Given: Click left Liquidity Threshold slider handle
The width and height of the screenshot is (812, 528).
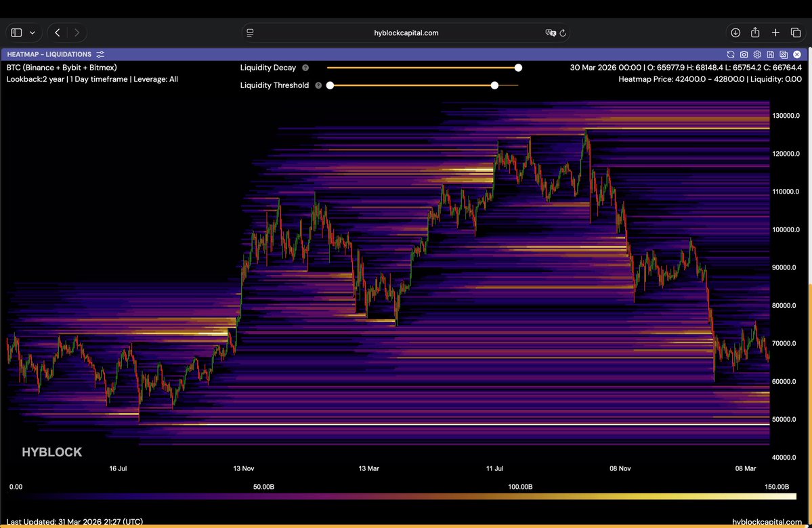Looking at the screenshot, I should point(330,85).
